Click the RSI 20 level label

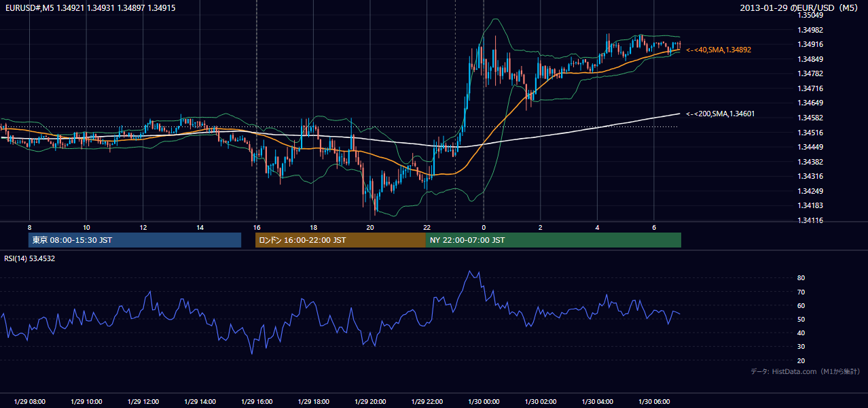[x=801, y=360]
